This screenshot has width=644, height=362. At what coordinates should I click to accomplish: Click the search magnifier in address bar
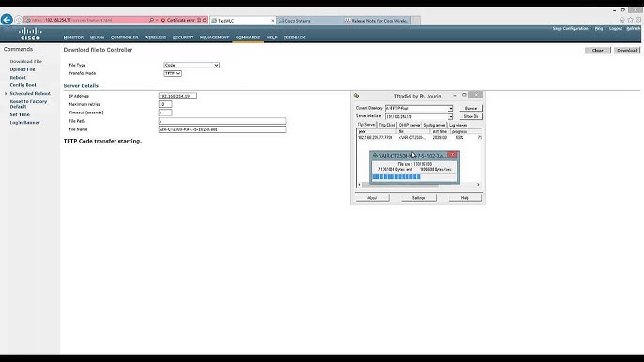[151, 20]
